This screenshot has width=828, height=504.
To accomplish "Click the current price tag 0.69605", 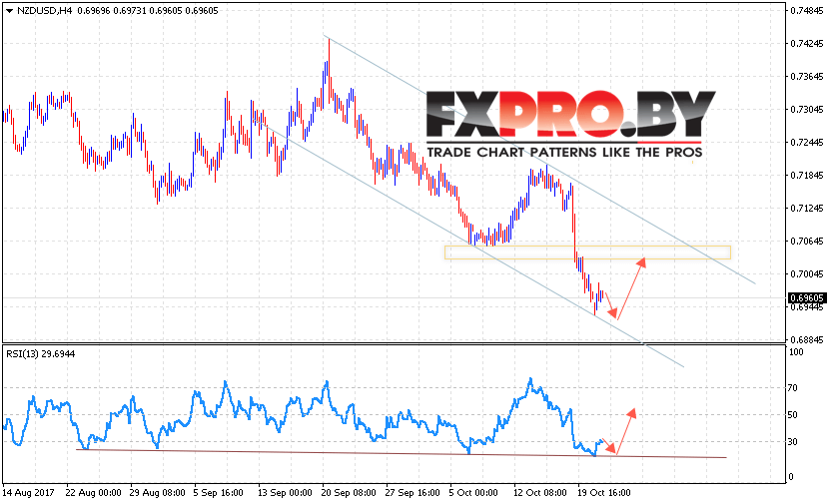I will coord(806,298).
